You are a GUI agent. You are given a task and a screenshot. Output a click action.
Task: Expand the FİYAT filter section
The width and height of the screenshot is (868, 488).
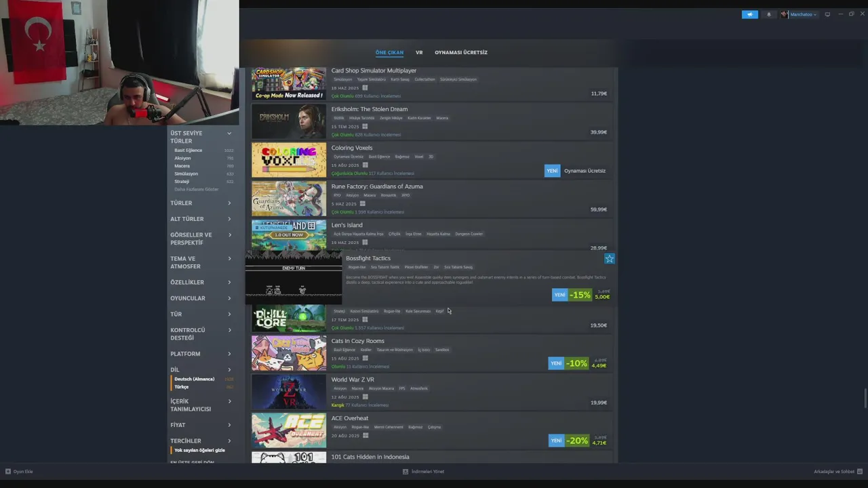(201, 425)
